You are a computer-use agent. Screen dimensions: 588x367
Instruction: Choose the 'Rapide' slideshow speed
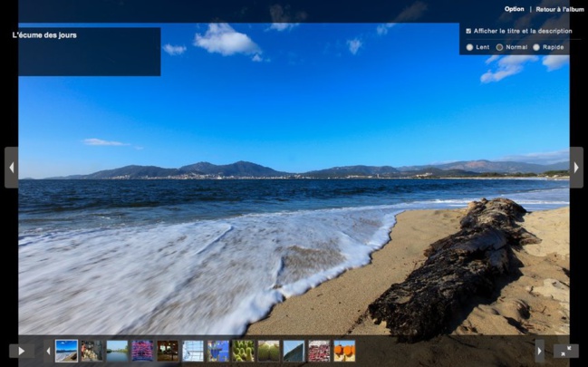click(536, 47)
